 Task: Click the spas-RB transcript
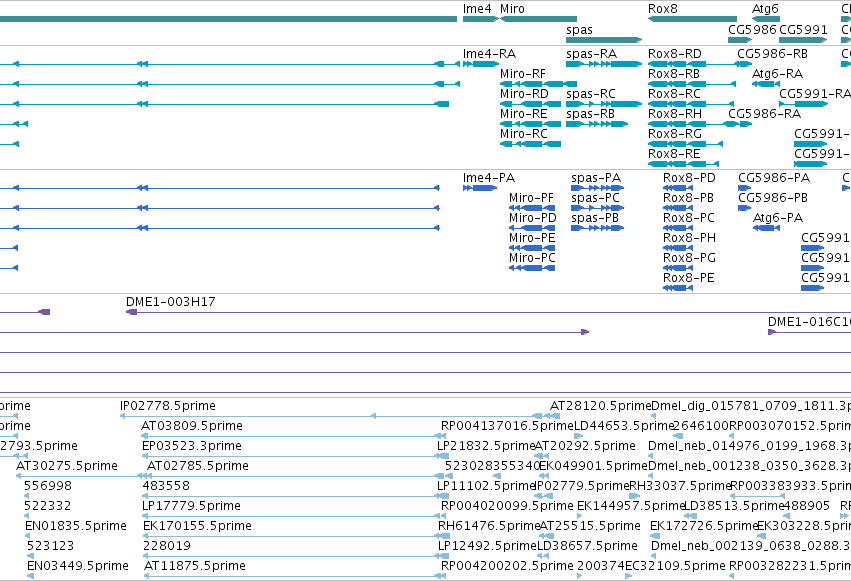click(597, 124)
